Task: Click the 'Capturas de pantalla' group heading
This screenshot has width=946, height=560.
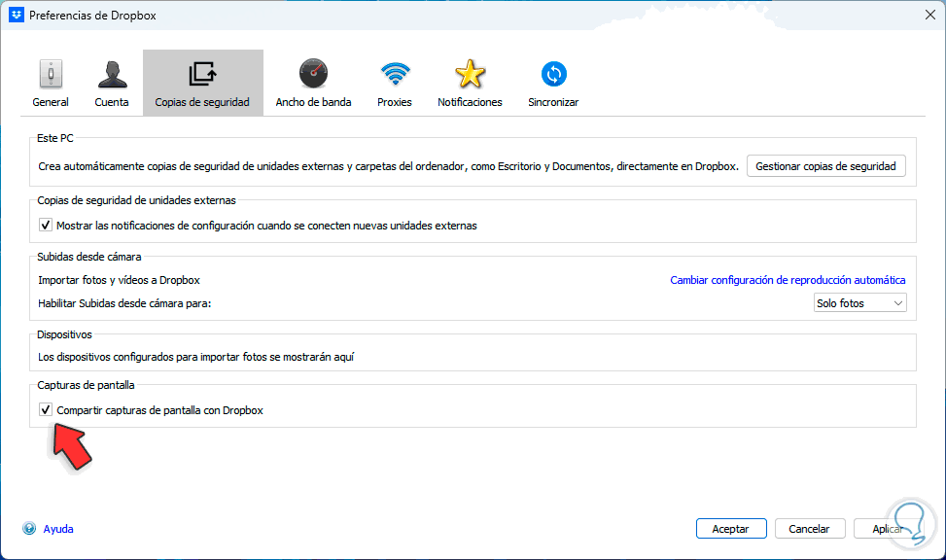Action: (x=86, y=385)
